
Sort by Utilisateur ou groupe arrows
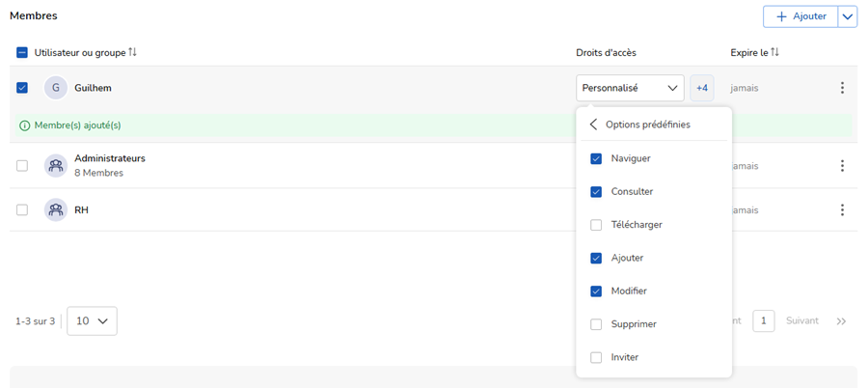(x=132, y=52)
